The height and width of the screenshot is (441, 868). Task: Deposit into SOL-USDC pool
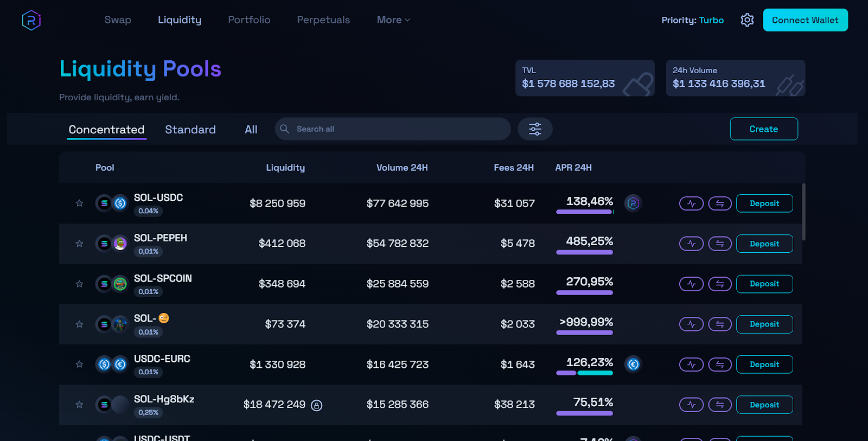click(764, 203)
